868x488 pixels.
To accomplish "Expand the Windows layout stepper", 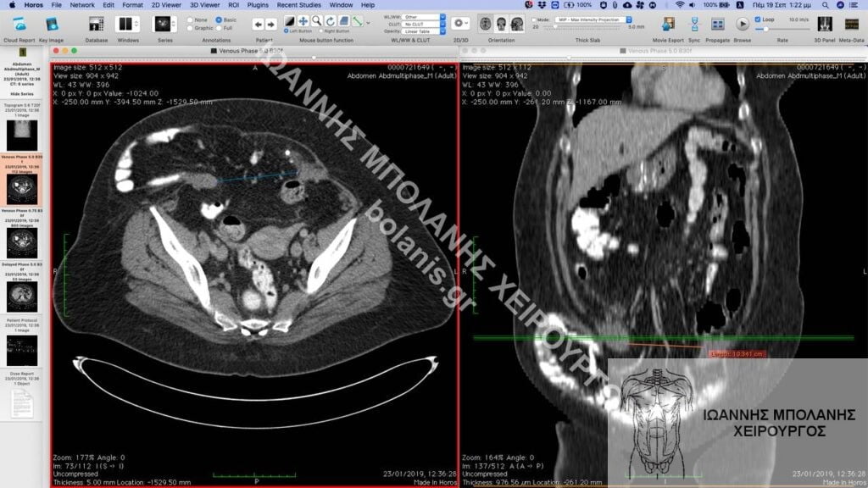I will point(136,24).
